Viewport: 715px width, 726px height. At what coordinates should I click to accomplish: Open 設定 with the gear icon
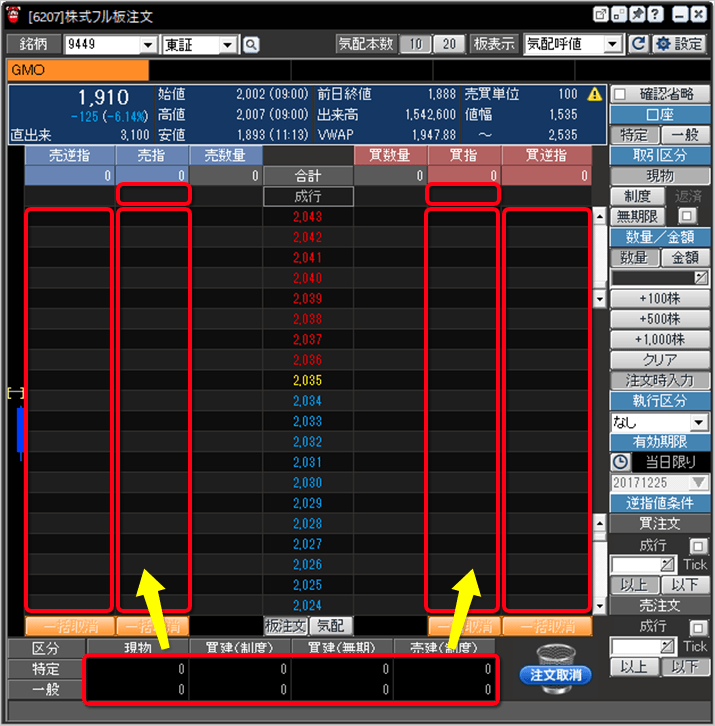pos(679,44)
